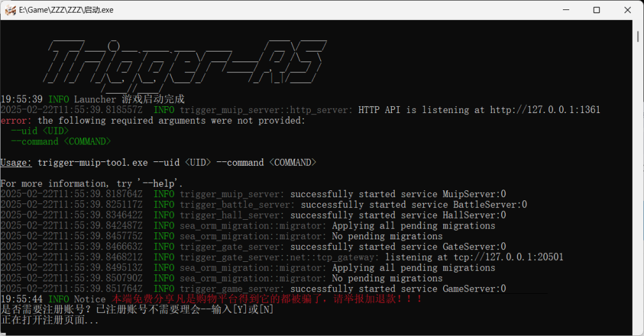Screen dimensions: 644x336
Task: Maximize the console window
Action: 597,10
